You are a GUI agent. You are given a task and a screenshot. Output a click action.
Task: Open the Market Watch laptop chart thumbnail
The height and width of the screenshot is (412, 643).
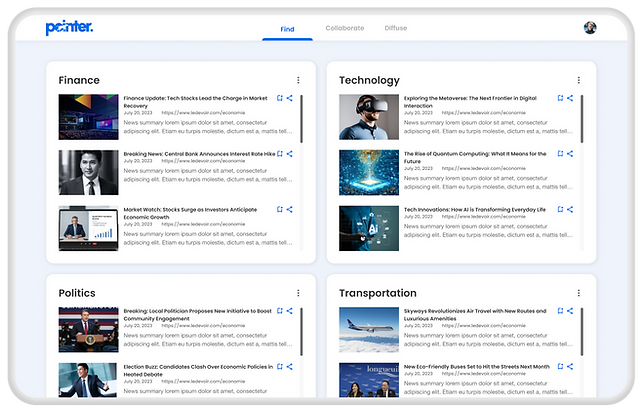pyautogui.click(x=89, y=228)
